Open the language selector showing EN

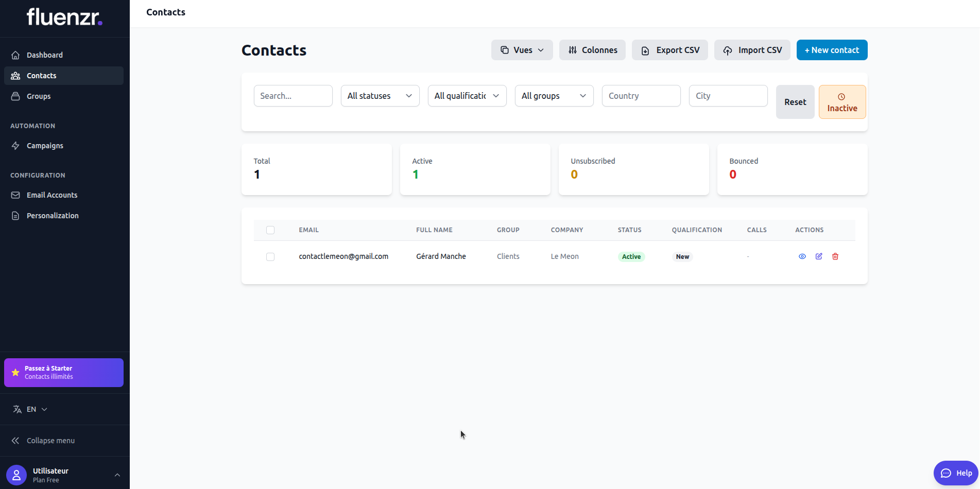pyautogui.click(x=30, y=409)
